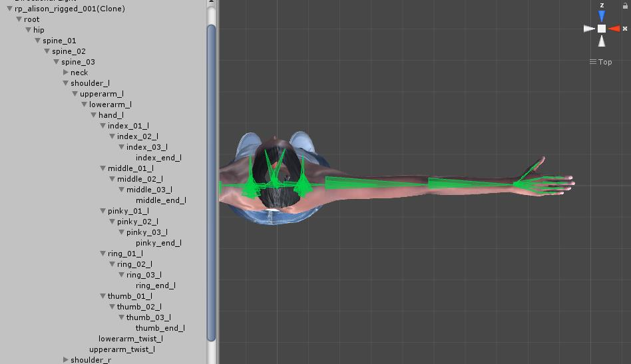Image resolution: width=631 pixels, height=364 pixels.
Task: Select the middle_end_l bone
Action: (x=161, y=200)
